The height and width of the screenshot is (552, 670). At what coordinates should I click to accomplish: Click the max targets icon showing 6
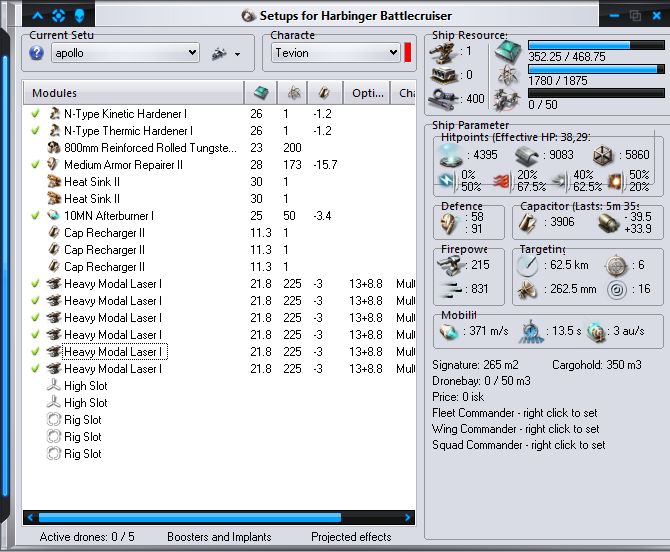pyautogui.click(x=616, y=266)
